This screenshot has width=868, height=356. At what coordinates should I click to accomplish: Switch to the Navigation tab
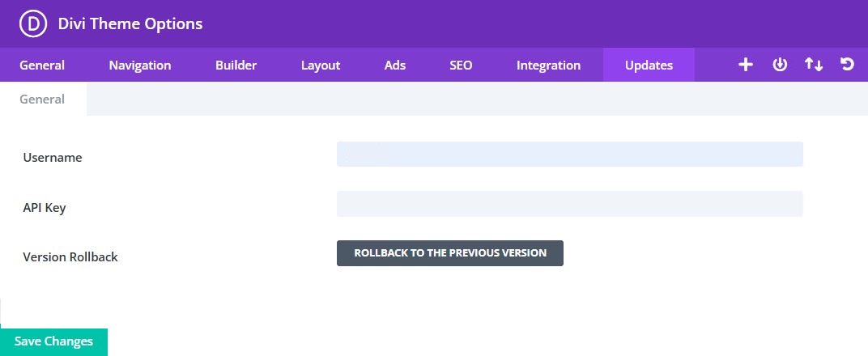tap(140, 66)
